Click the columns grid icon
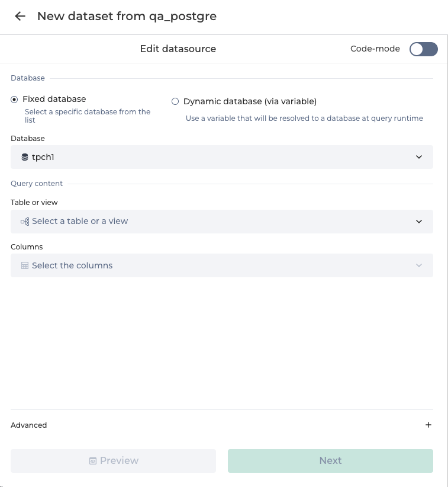Image resolution: width=448 pixels, height=487 pixels. 25,266
